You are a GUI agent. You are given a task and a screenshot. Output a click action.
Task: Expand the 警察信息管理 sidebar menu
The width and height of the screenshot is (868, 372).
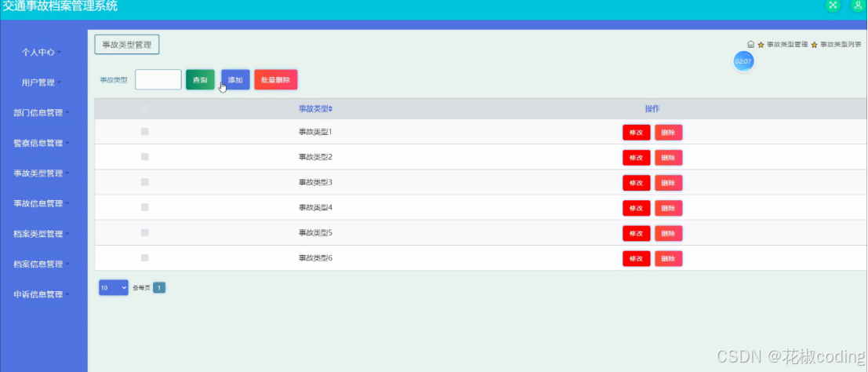tap(42, 143)
